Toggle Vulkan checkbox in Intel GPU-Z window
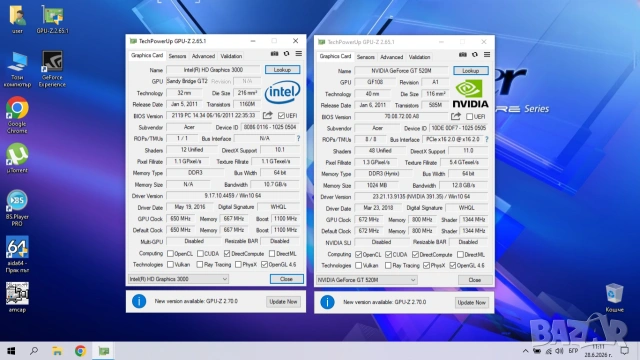Image resolution: width=640 pixels, height=360 pixels. [x=171, y=265]
